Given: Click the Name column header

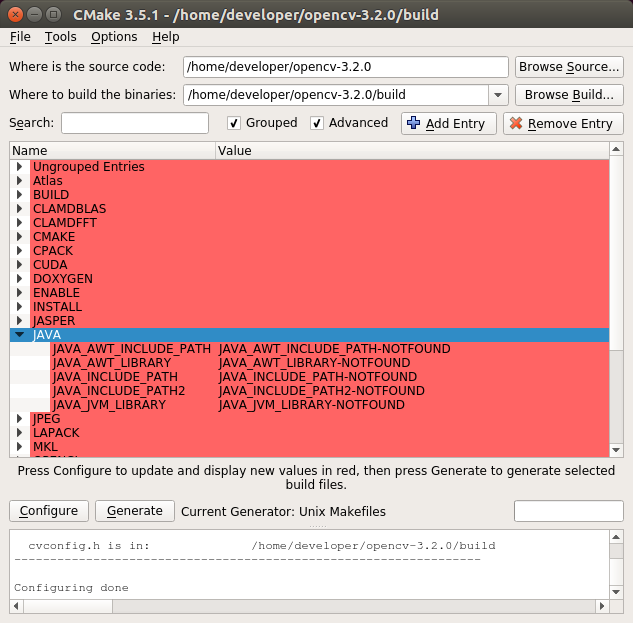Looking at the screenshot, I should tap(113, 151).
